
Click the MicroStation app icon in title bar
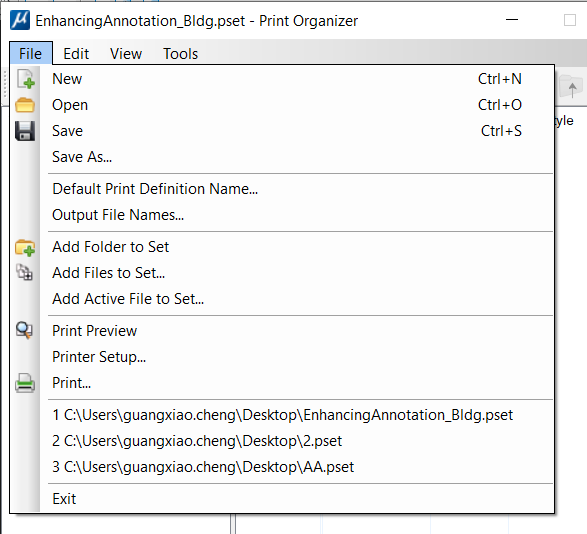[x=20, y=20]
